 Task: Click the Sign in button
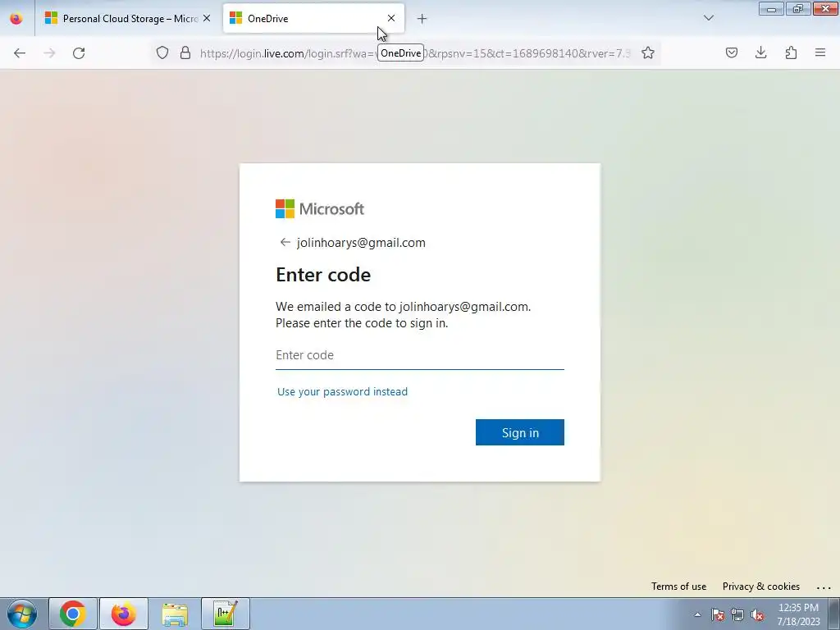click(519, 432)
